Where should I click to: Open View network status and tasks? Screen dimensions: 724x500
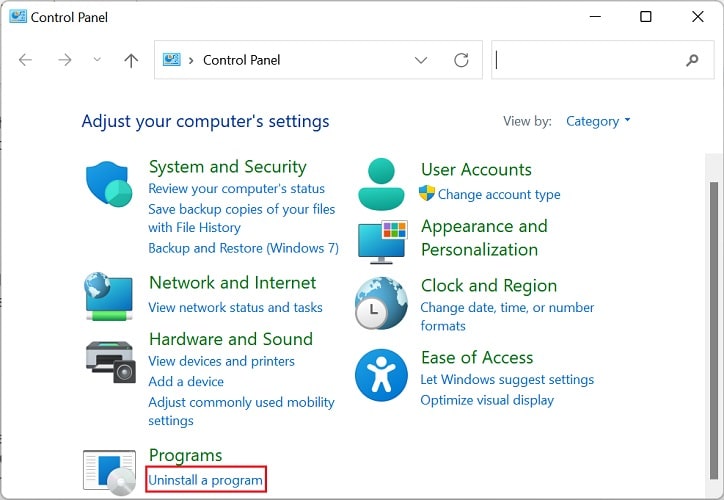click(x=235, y=307)
